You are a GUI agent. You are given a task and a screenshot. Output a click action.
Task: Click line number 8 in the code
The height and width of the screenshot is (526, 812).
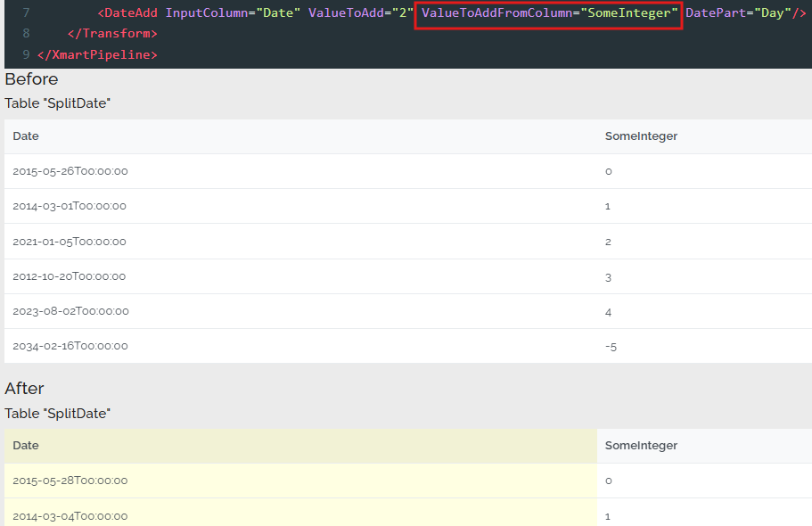pyautogui.click(x=25, y=33)
